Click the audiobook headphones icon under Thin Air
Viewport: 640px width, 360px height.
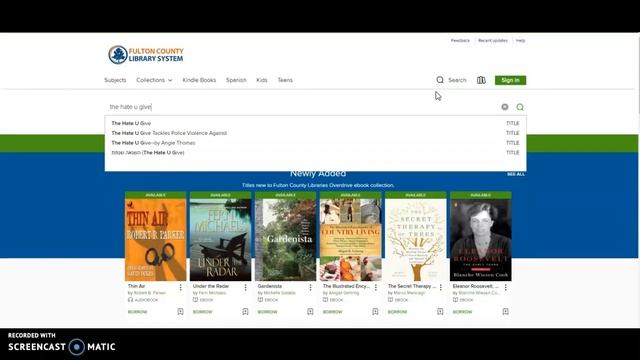pos(131,300)
